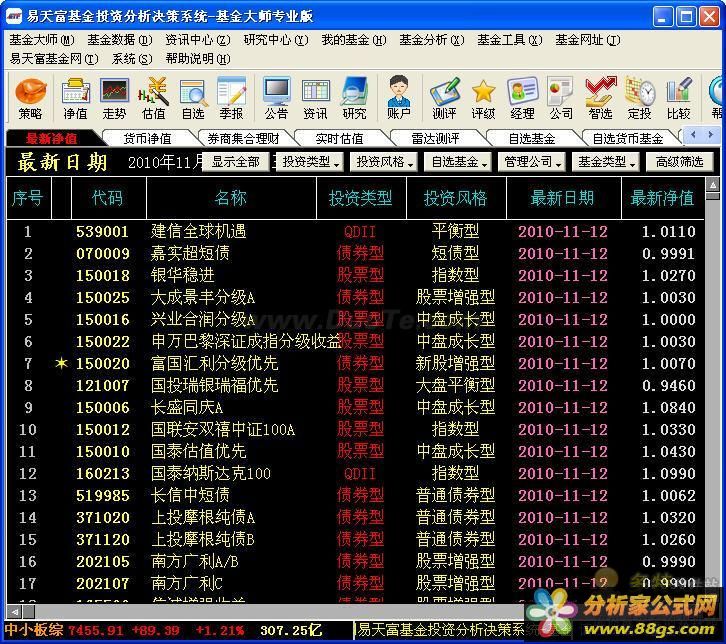Open the 研究中心(Y) menu
The image size is (726, 644).
click(x=276, y=40)
